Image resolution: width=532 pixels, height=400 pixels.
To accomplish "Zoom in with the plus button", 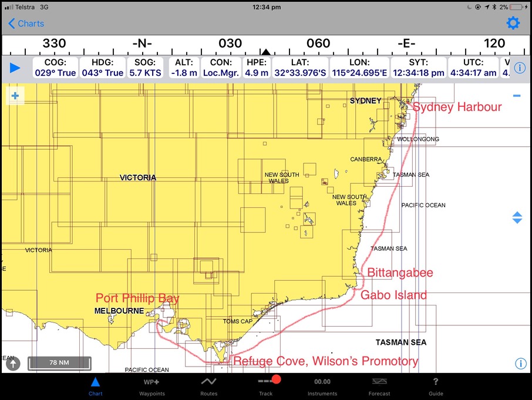I will (15, 96).
